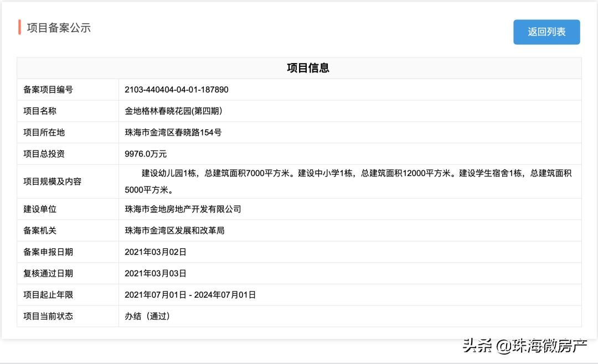Select the range 2021年07月01日 - 2024年07月01日
Image resolution: width=598 pixels, height=364 pixels.
coord(190,295)
